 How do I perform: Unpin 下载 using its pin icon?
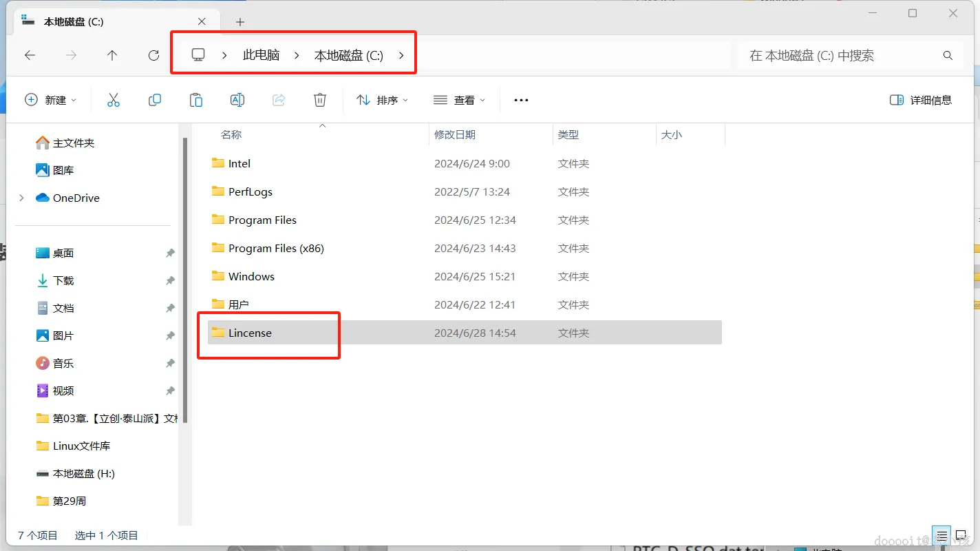click(170, 280)
